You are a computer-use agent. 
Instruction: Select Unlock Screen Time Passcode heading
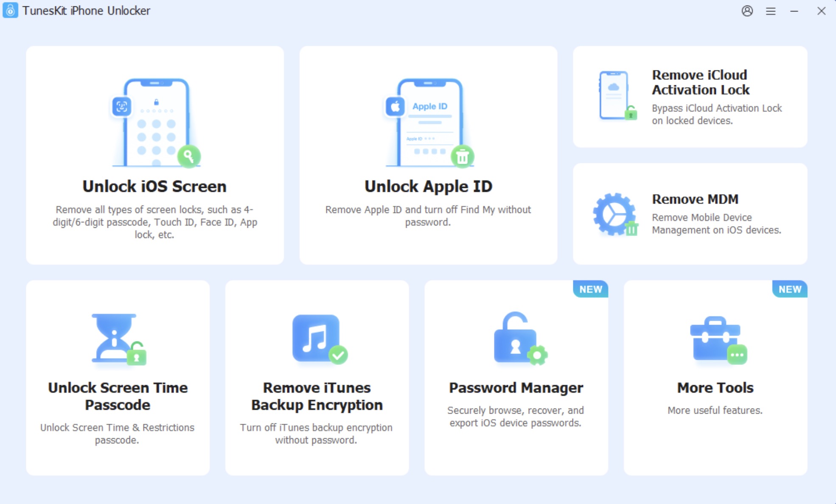pyautogui.click(x=118, y=396)
